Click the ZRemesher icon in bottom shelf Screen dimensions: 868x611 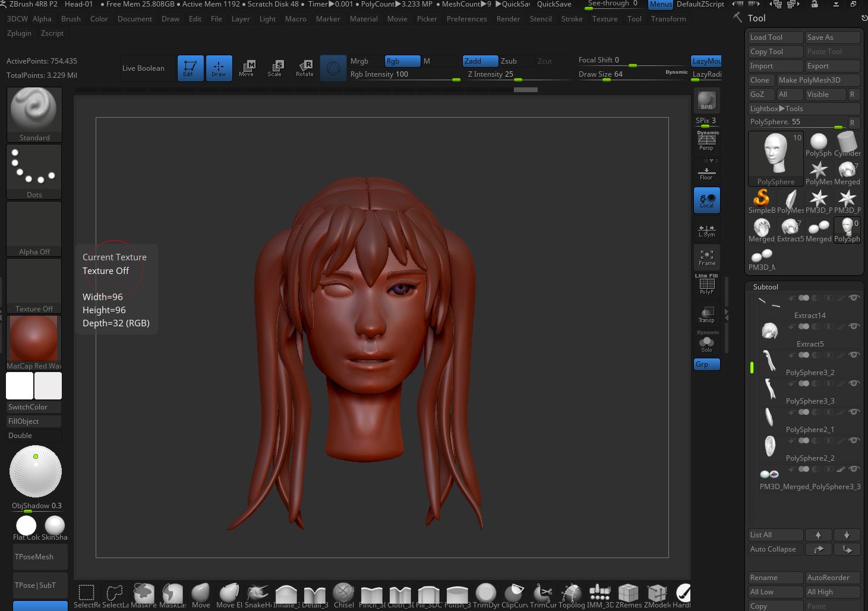[628, 593]
